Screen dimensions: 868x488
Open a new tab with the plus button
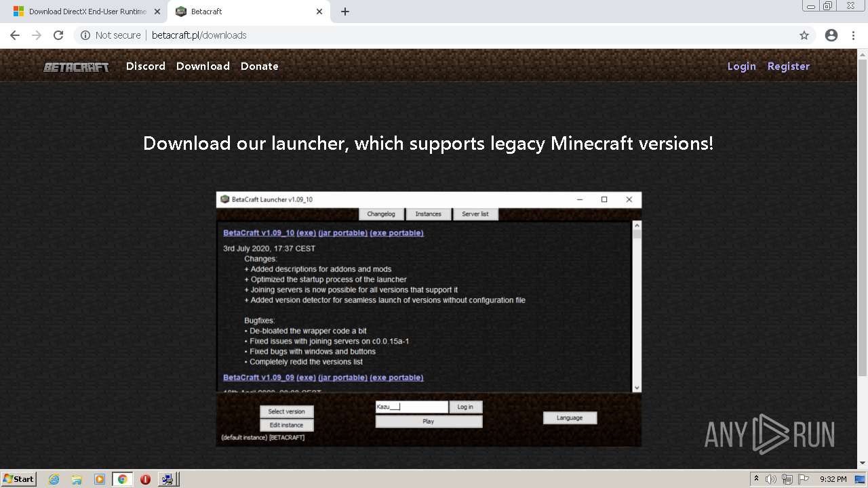[x=345, y=12]
